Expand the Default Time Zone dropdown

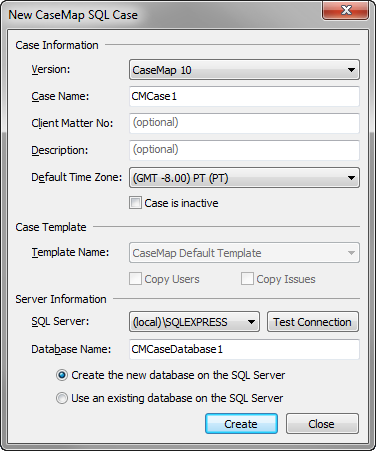click(x=244, y=178)
